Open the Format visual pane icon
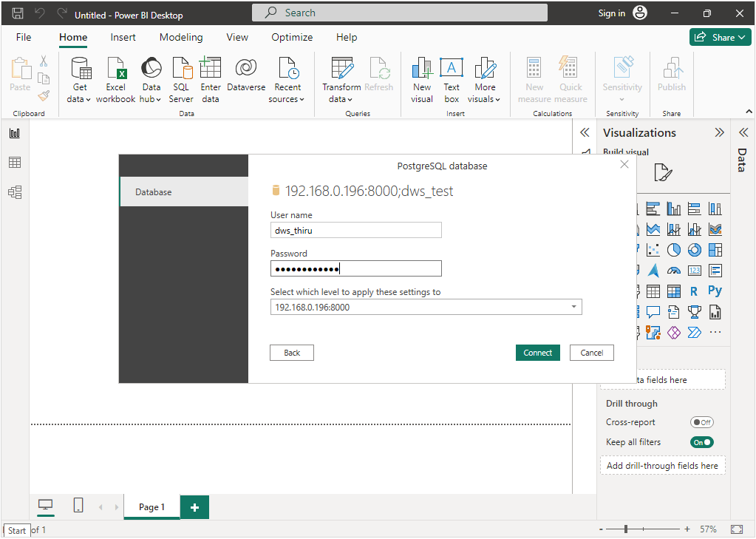Image resolution: width=756 pixels, height=539 pixels. pyautogui.click(x=662, y=173)
